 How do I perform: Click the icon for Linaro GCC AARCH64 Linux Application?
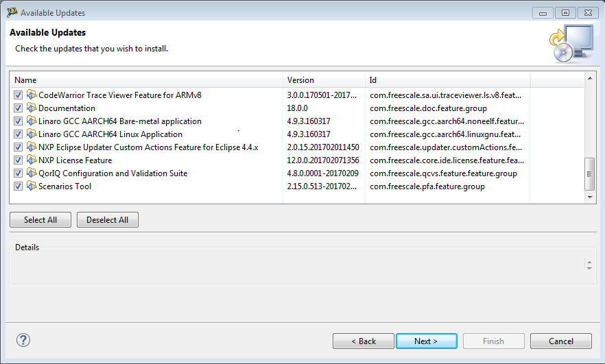pos(32,134)
